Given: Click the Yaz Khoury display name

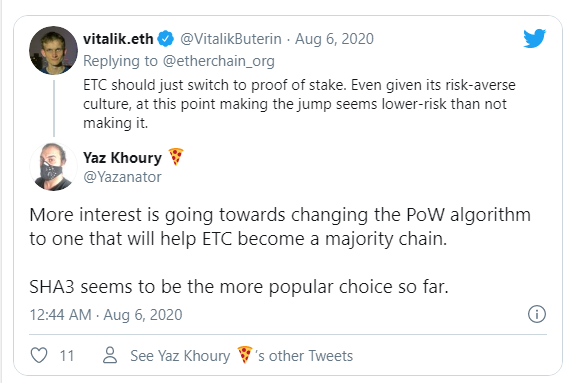Looking at the screenshot, I should [123, 158].
